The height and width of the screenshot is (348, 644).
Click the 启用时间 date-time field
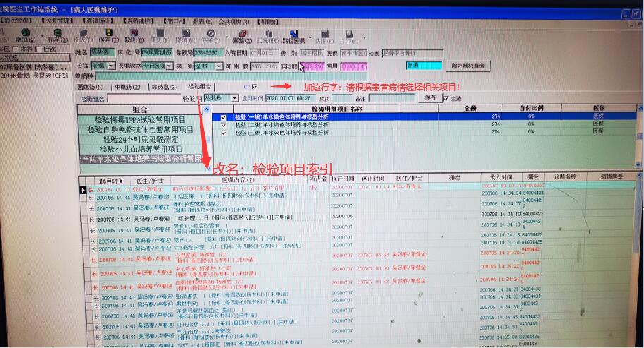coord(291,98)
